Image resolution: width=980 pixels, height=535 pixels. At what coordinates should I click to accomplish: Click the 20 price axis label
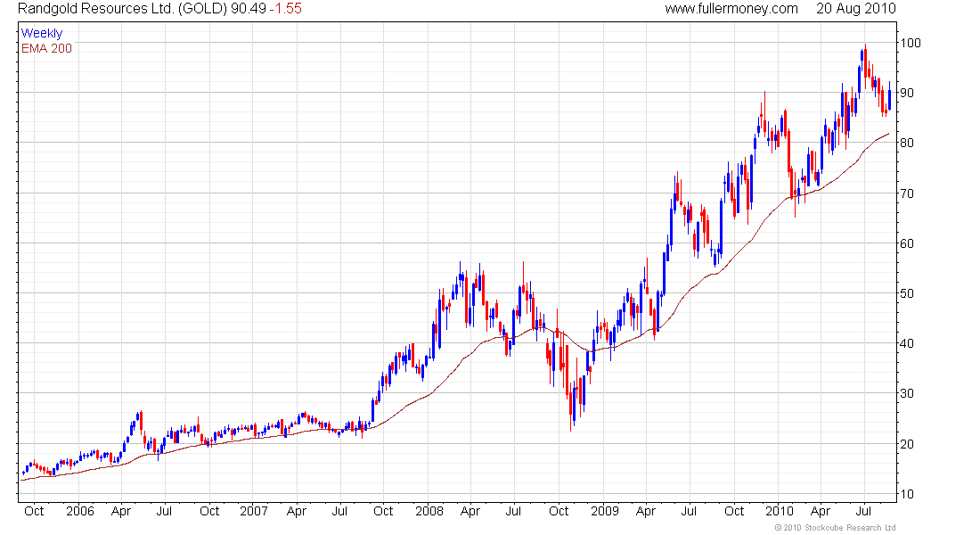click(x=906, y=444)
